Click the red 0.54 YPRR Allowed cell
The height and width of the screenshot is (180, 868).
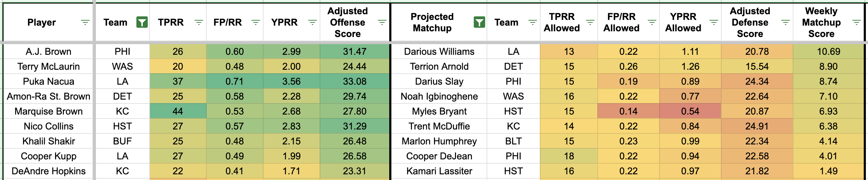point(690,111)
